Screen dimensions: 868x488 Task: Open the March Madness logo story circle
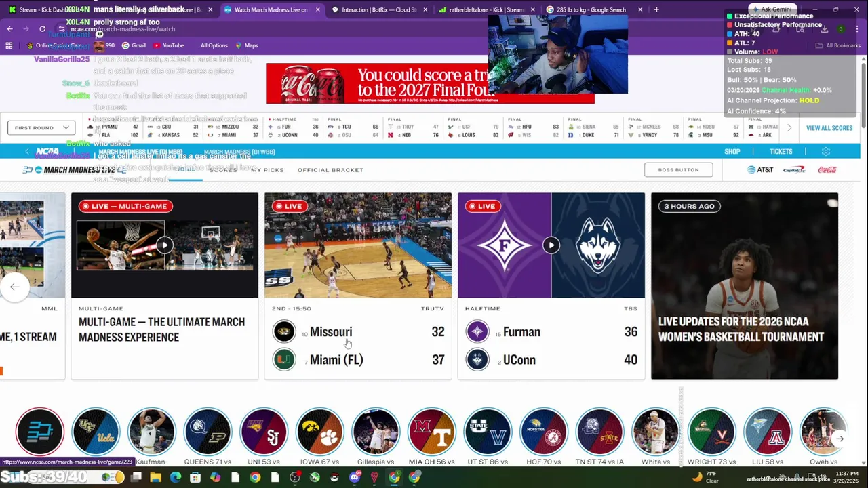tap(39, 432)
